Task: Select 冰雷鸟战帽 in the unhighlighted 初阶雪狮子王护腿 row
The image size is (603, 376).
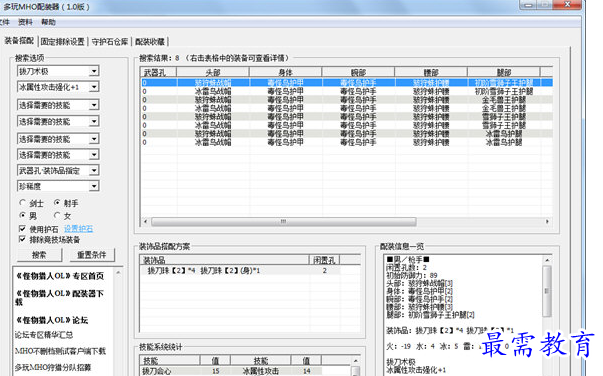Action: click(x=213, y=92)
